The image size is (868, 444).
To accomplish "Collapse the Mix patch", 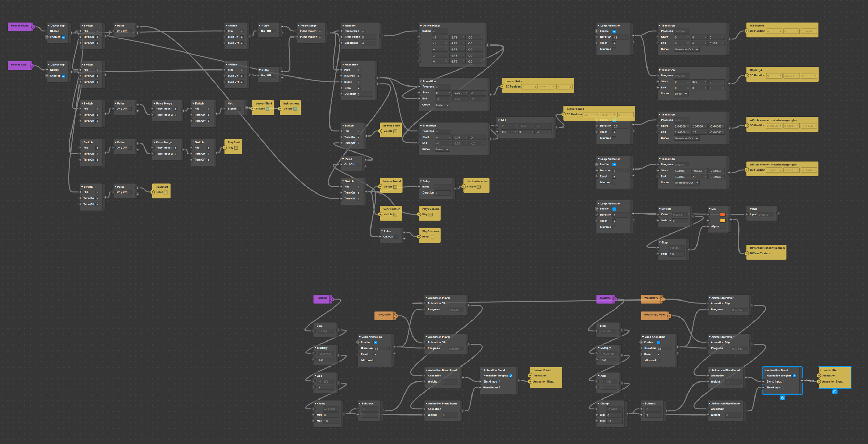I will (710, 209).
